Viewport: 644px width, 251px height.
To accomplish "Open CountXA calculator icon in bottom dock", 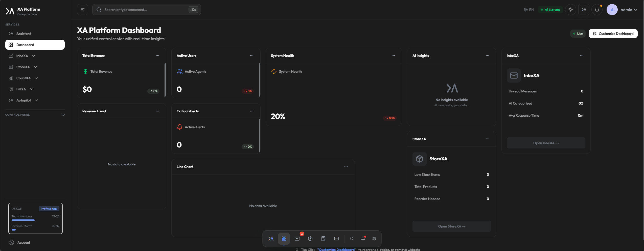I will 323,238.
